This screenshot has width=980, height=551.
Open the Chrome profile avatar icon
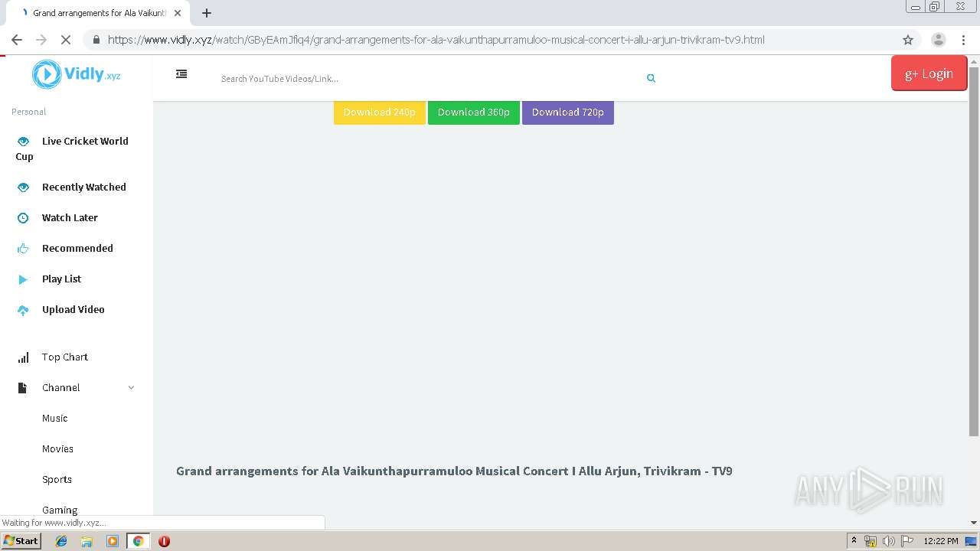[x=938, y=40]
